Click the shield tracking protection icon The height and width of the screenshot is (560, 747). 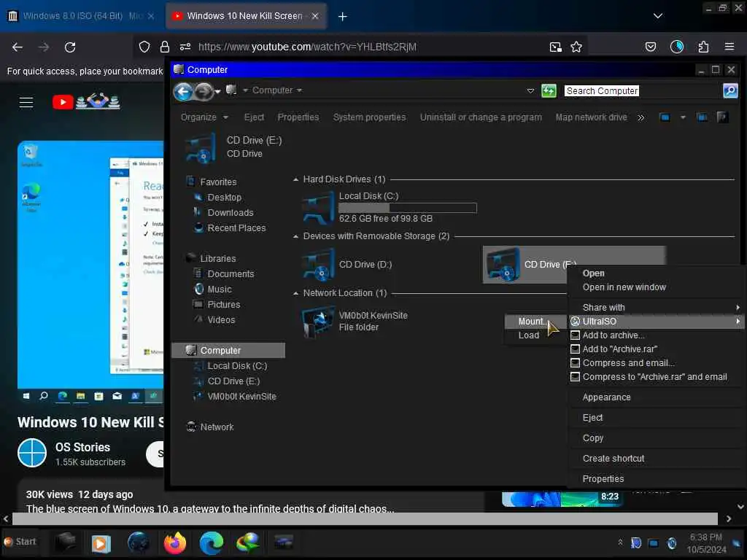[144, 47]
